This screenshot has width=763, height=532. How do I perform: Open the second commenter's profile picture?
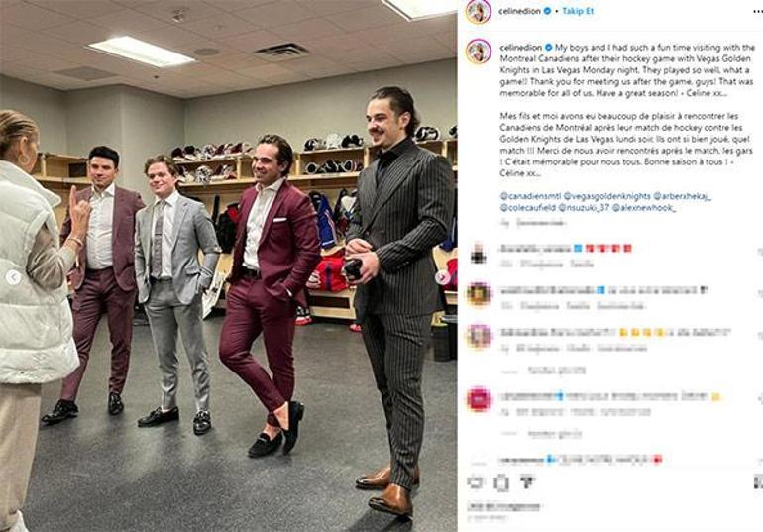(x=479, y=294)
